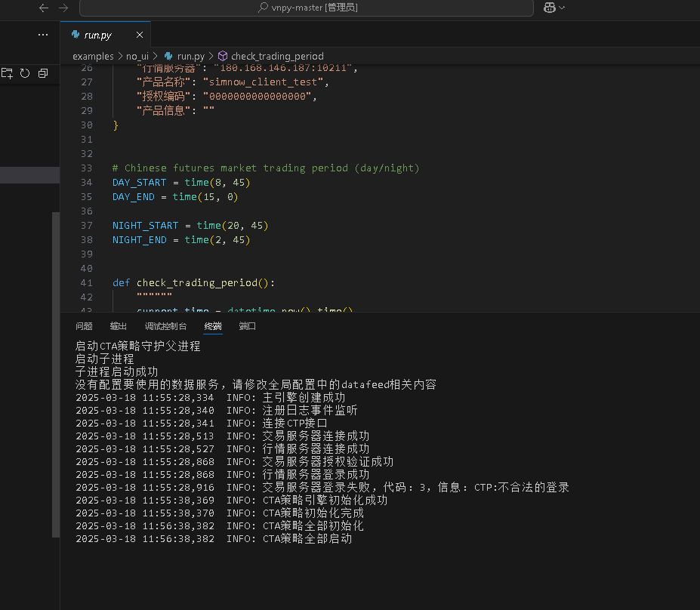
Task: Click terminal line 启动CTA策略守护父进程
Action: (x=138, y=347)
